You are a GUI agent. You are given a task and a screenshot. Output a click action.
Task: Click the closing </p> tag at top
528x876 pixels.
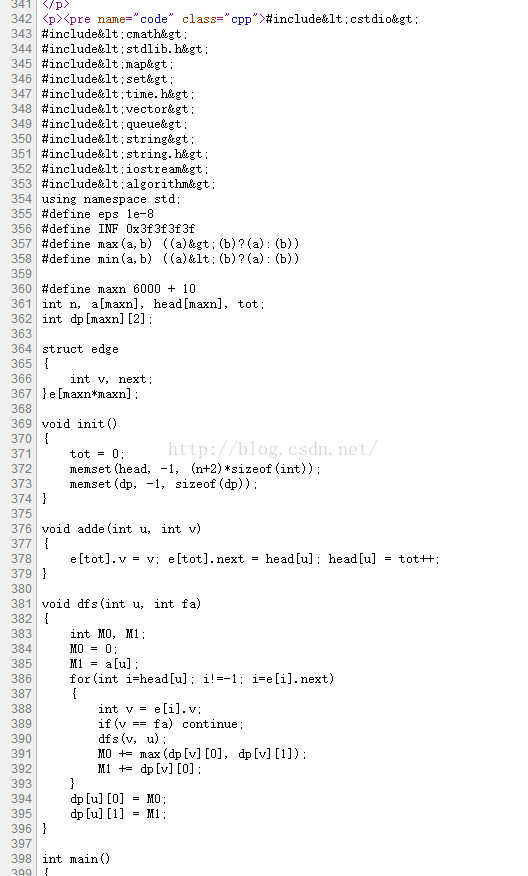tap(55, 4)
